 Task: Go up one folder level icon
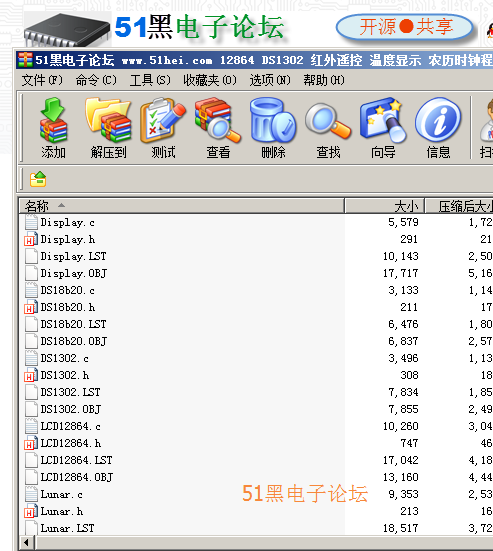(38, 179)
